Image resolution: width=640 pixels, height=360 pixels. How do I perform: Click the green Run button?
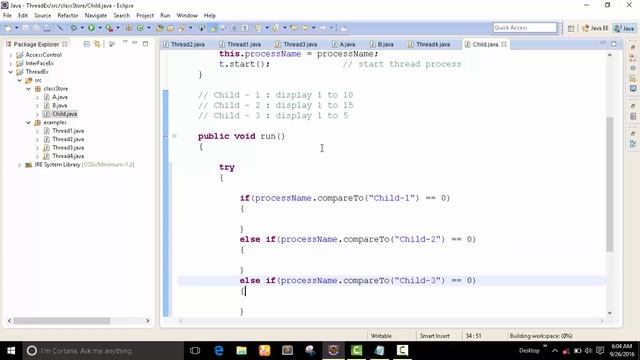pos(91,28)
